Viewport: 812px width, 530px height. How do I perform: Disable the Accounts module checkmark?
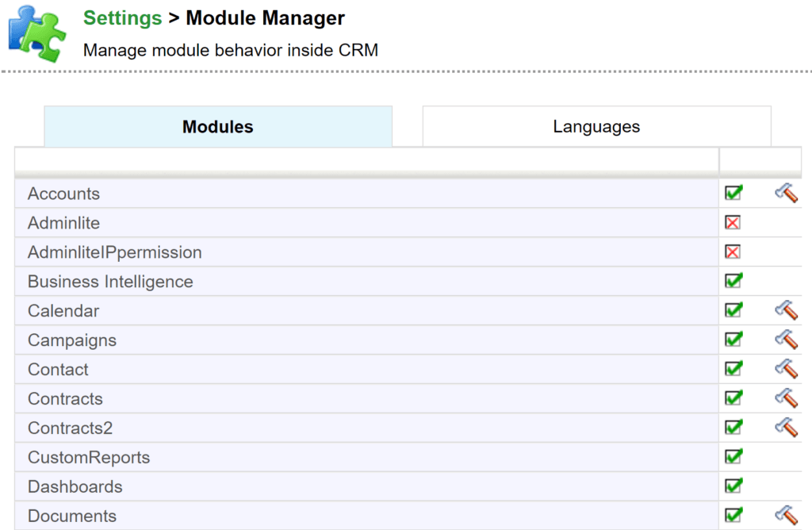[x=733, y=192]
